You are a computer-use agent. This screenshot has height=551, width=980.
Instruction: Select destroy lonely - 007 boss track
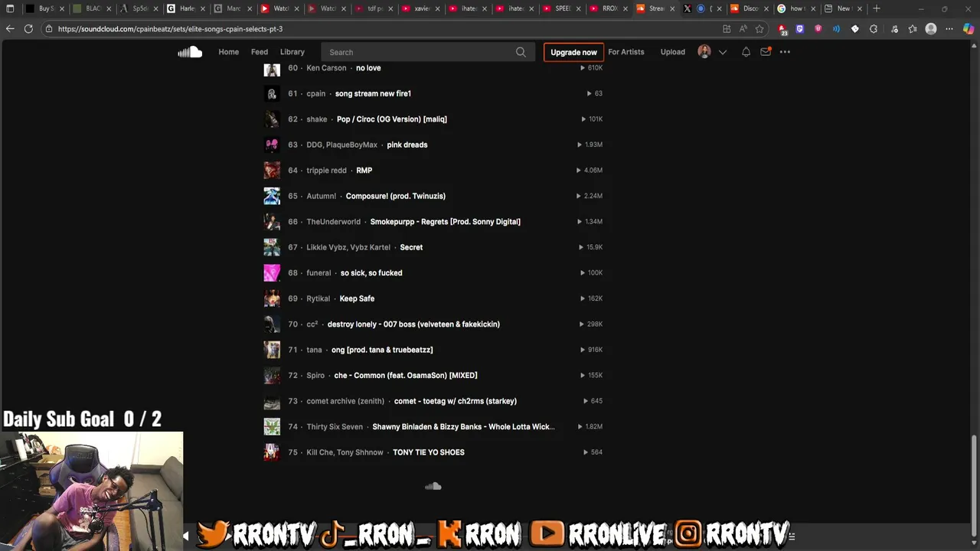[x=413, y=324]
